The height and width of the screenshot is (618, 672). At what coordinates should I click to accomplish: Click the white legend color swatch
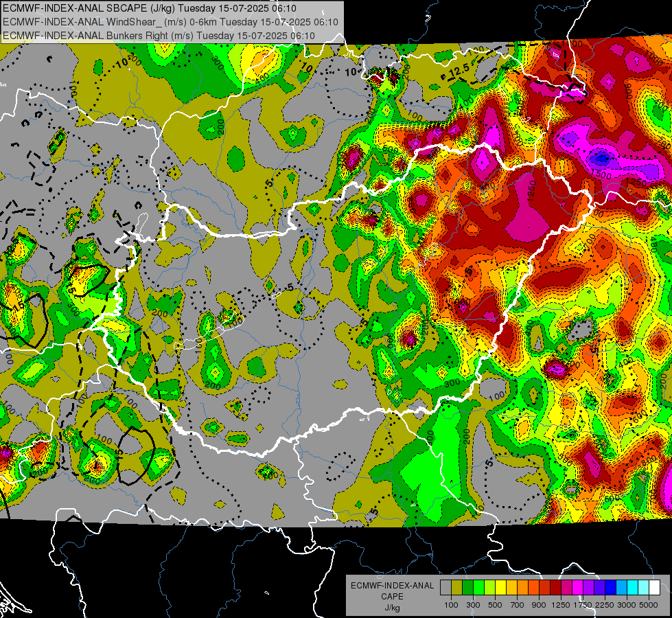click(x=654, y=588)
